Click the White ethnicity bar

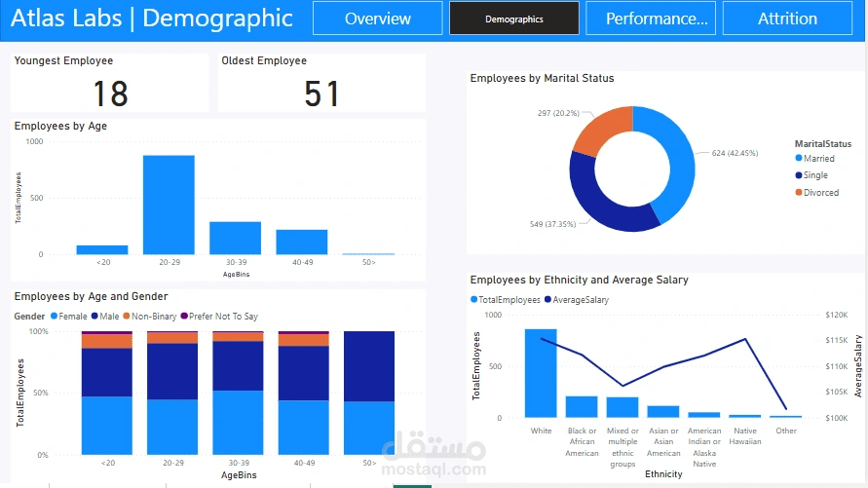pyautogui.click(x=541, y=373)
